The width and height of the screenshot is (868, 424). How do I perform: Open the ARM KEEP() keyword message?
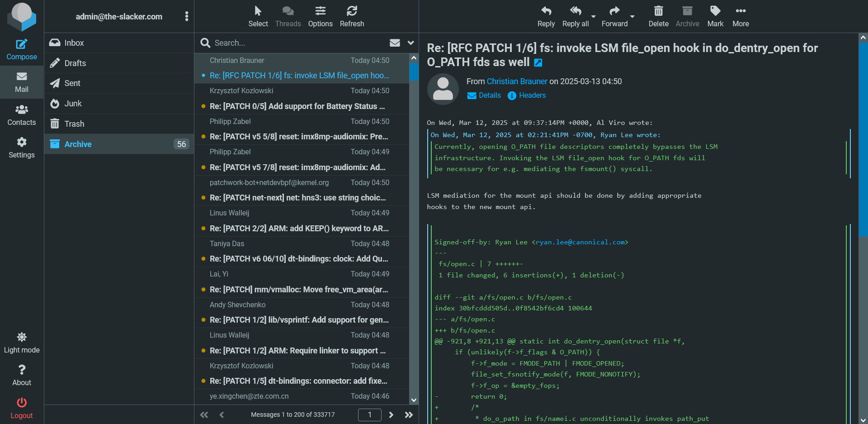[302, 221]
